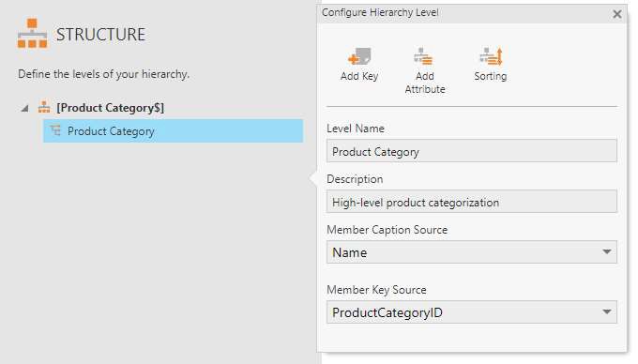Open the Member Key Source dropdown arrow
The height and width of the screenshot is (364, 638).
607,312
